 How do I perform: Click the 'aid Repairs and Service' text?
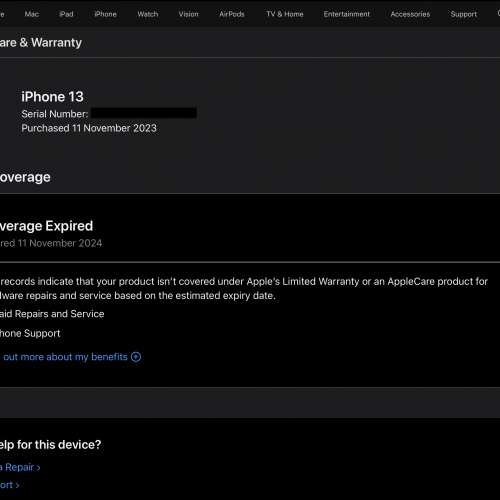[x=52, y=314]
